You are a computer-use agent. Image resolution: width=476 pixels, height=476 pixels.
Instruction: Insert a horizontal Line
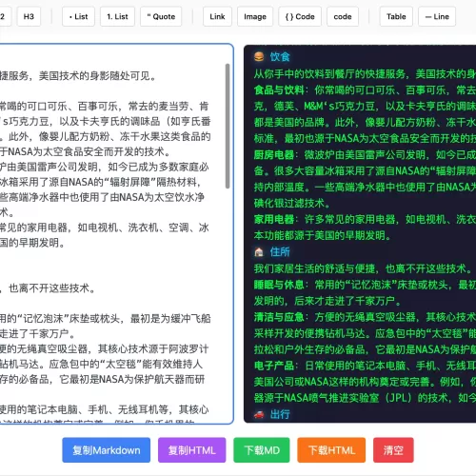pyautogui.click(x=437, y=16)
